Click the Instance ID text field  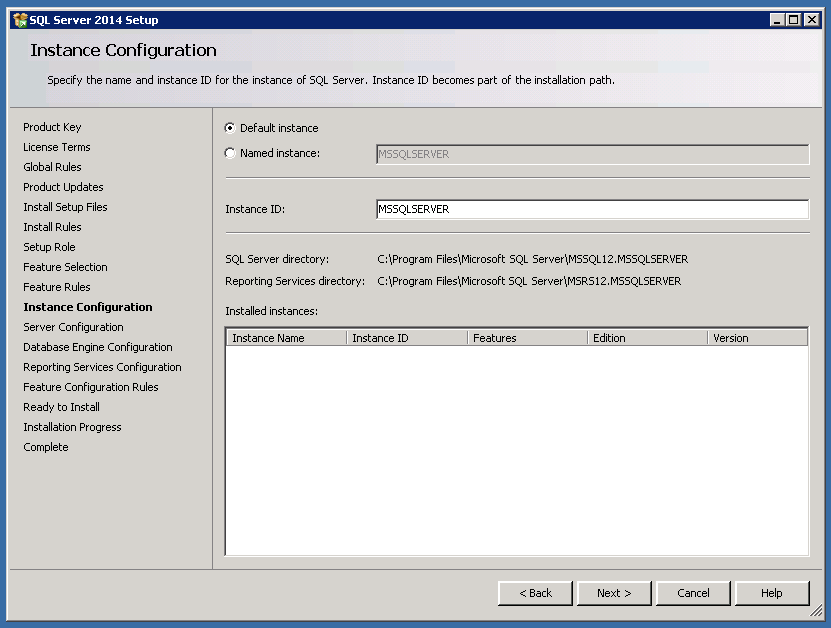592,209
